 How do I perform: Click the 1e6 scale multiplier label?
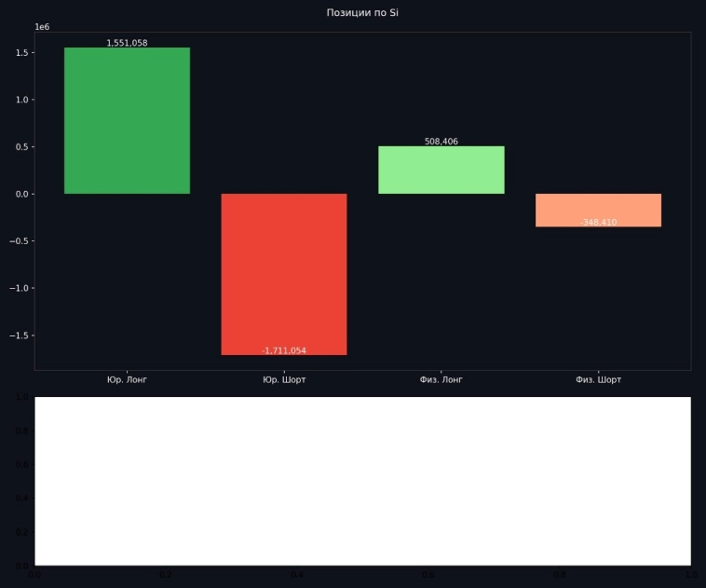(x=42, y=27)
